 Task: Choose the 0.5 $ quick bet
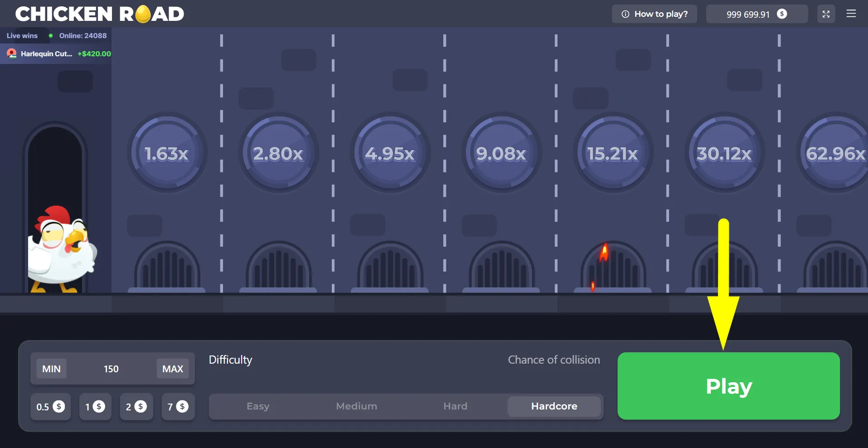point(50,407)
